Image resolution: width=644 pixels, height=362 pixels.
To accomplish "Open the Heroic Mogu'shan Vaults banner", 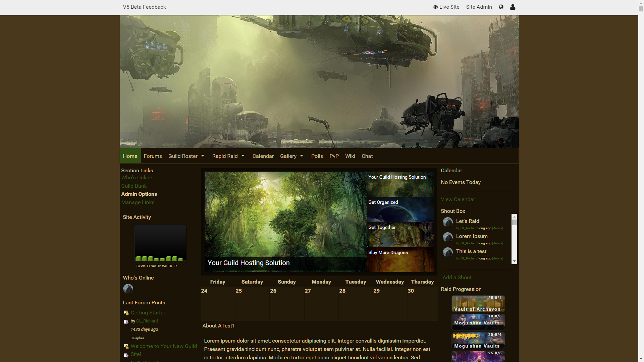I will coord(478,341).
